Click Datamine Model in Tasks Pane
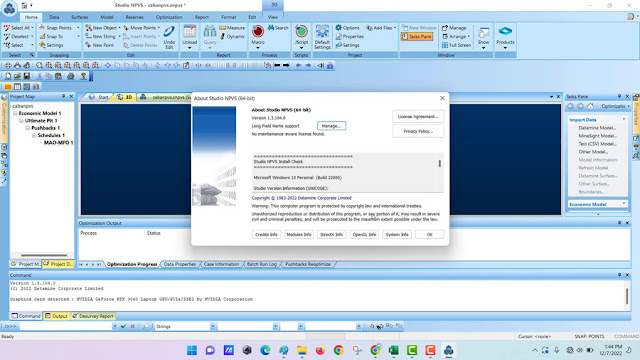 click(597, 128)
